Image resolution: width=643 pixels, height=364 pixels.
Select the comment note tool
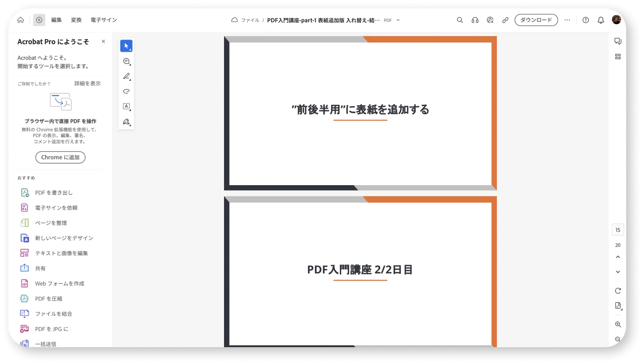(x=126, y=61)
